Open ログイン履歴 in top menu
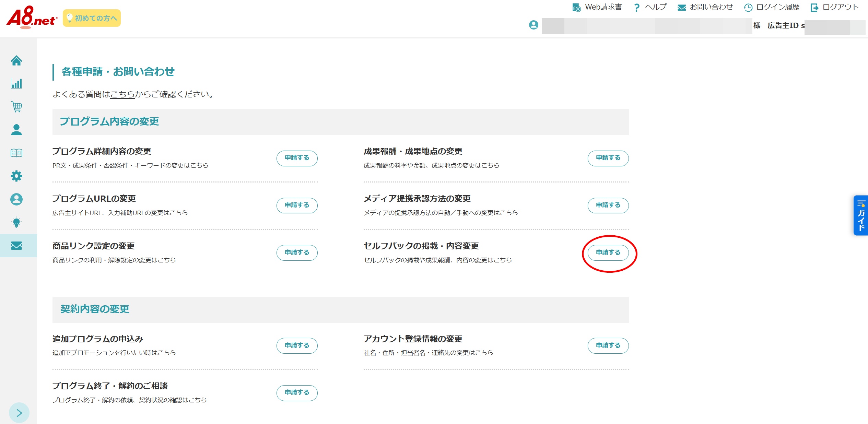The image size is (868, 424). (772, 7)
